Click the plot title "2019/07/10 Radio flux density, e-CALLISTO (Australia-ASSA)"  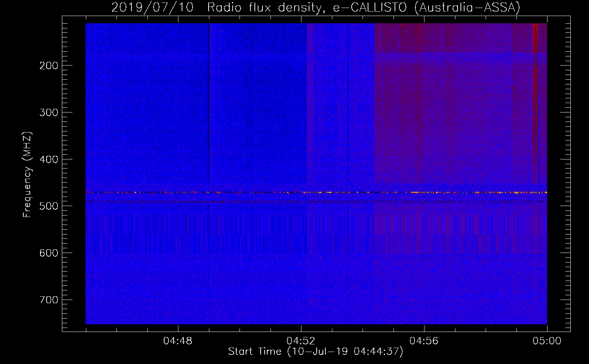[x=316, y=7]
